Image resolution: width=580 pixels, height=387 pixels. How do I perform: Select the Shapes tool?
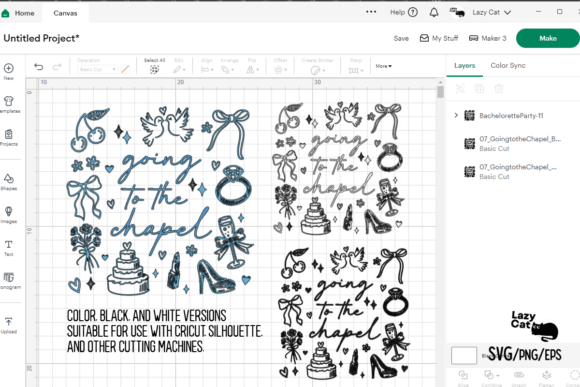coord(9,182)
